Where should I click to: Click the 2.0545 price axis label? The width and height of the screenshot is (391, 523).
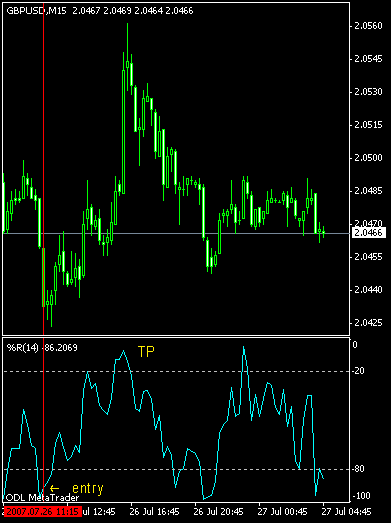point(368,59)
